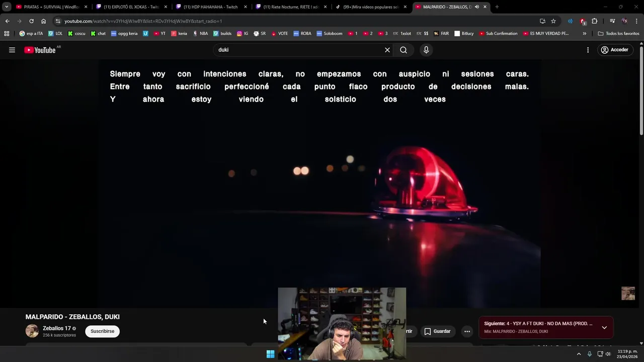Show hidden tray icons chevron

tap(579, 354)
